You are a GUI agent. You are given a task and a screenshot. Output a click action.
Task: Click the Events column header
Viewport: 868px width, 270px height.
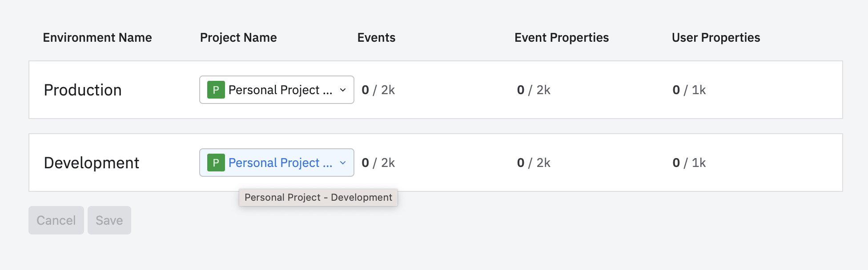(x=376, y=38)
